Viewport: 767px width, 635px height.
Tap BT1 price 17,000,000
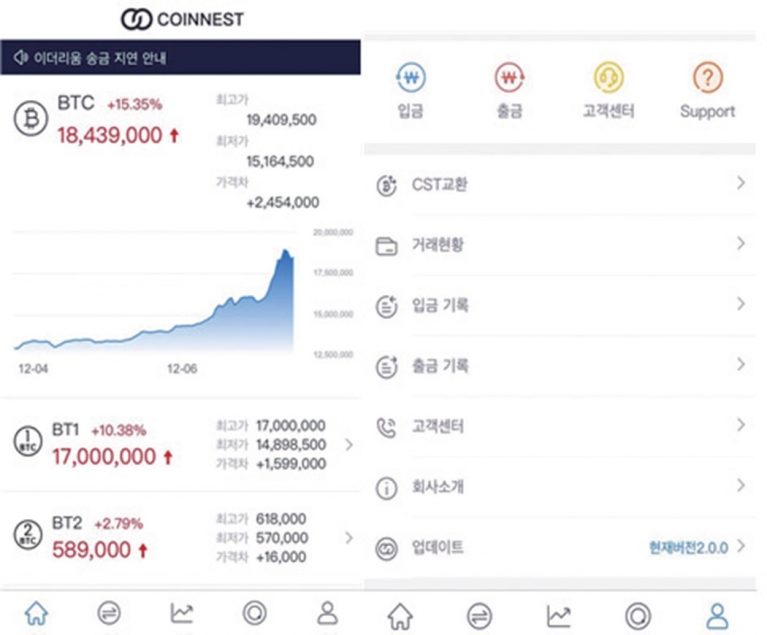coord(104,457)
